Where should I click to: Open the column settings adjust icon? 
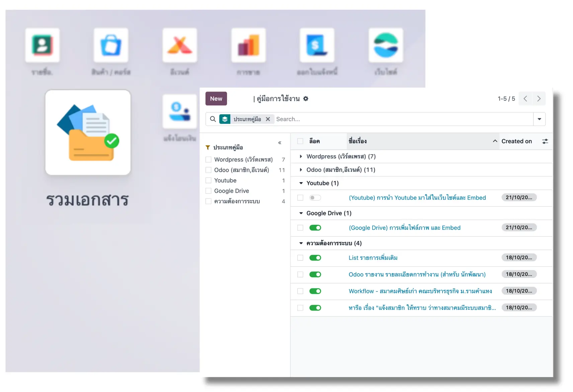point(545,141)
